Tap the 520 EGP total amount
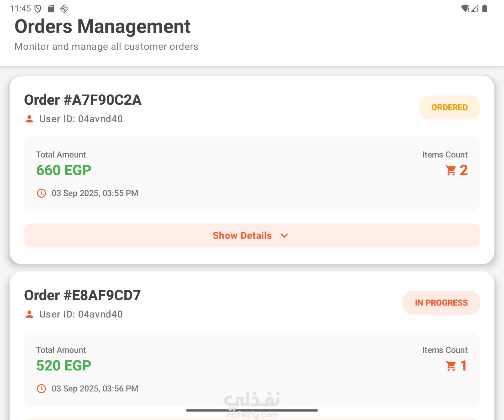The height and width of the screenshot is (420, 504). (x=64, y=365)
